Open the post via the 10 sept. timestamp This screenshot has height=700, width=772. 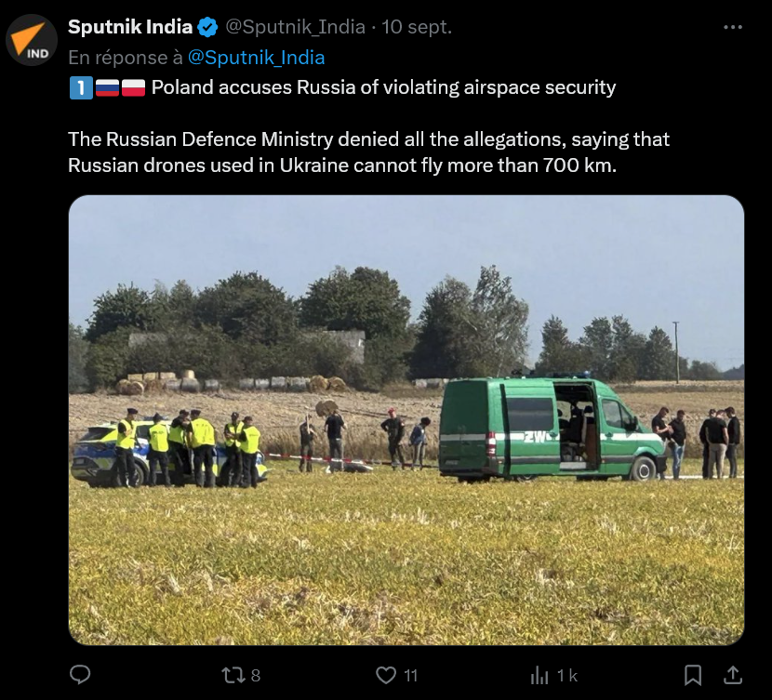click(x=417, y=27)
